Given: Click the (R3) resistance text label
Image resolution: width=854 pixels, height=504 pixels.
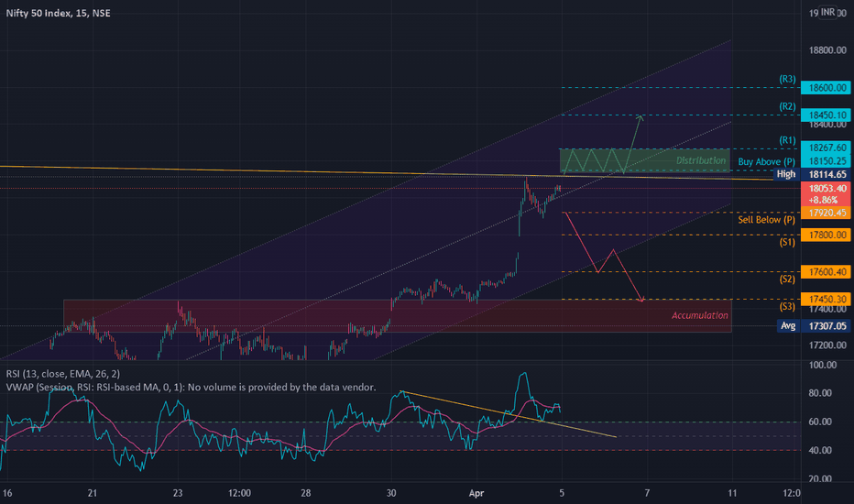Looking at the screenshot, I should (787, 79).
